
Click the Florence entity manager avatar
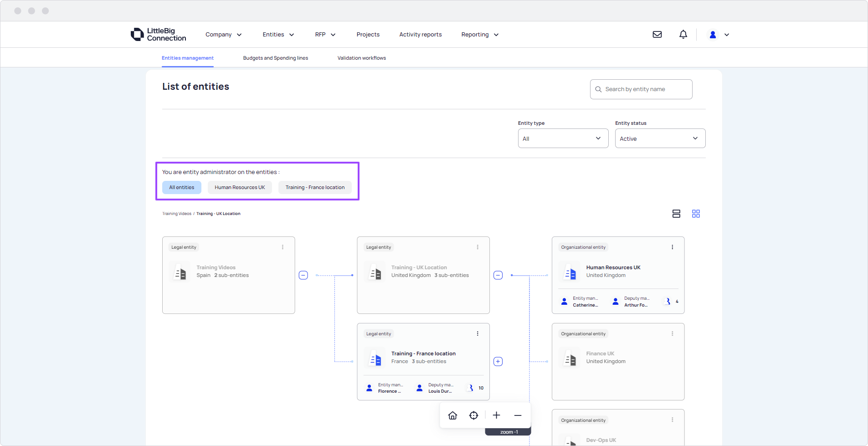click(370, 388)
